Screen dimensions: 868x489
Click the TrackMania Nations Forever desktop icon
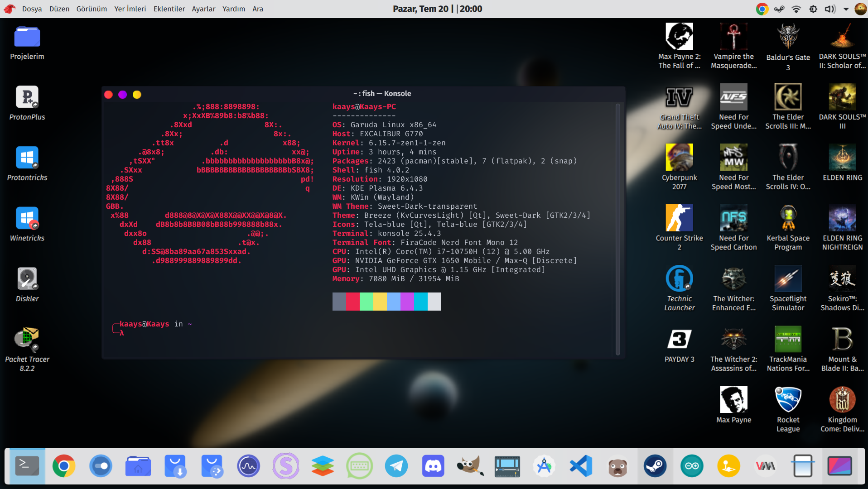click(x=788, y=350)
